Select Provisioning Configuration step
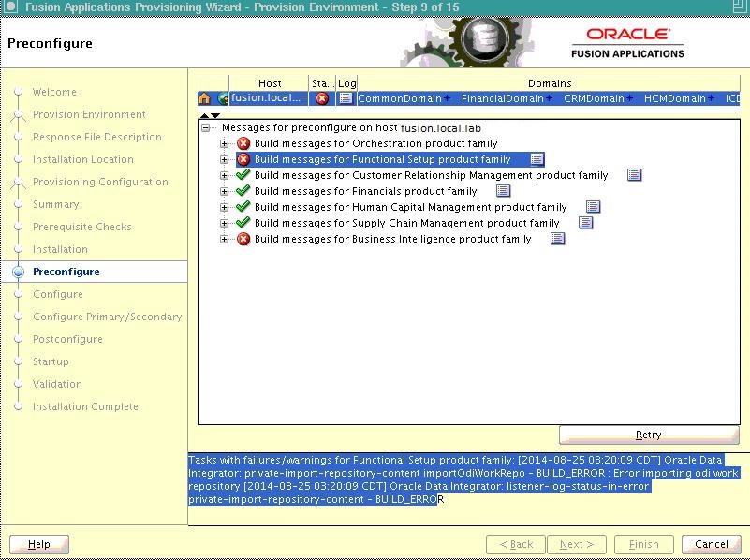The width and height of the screenshot is (750, 560). tap(100, 182)
